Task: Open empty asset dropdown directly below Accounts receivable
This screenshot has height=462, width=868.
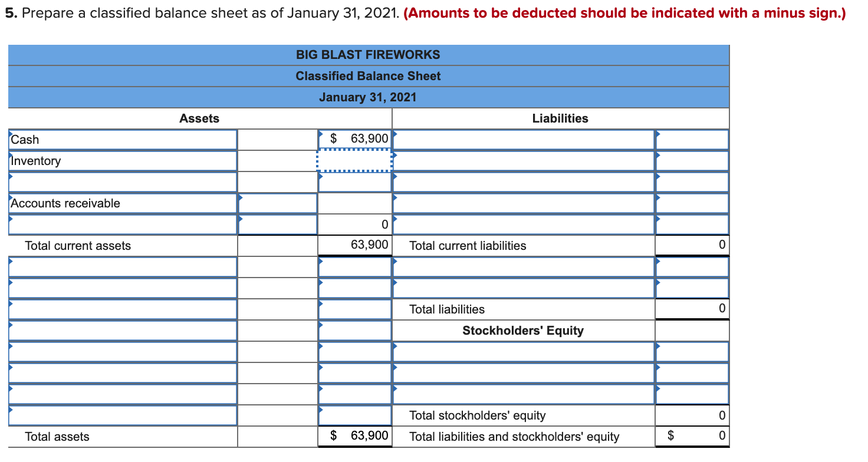Action: [x=123, y=225]
